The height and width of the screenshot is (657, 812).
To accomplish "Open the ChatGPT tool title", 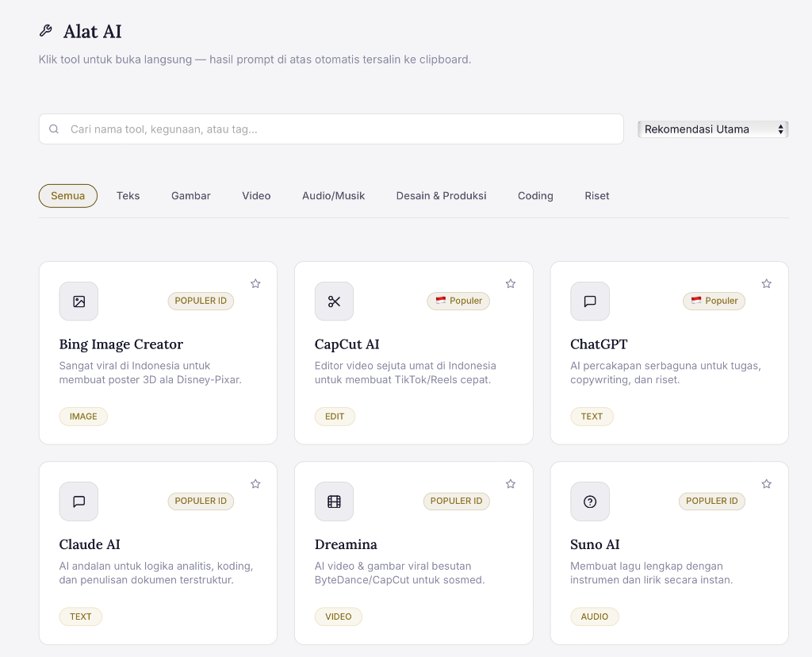I will 599,344.
